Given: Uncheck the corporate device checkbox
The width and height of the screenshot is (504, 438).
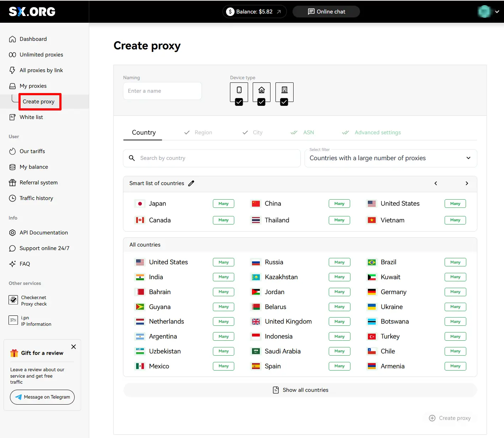Looking at the screenshot, I should [284, 102].
